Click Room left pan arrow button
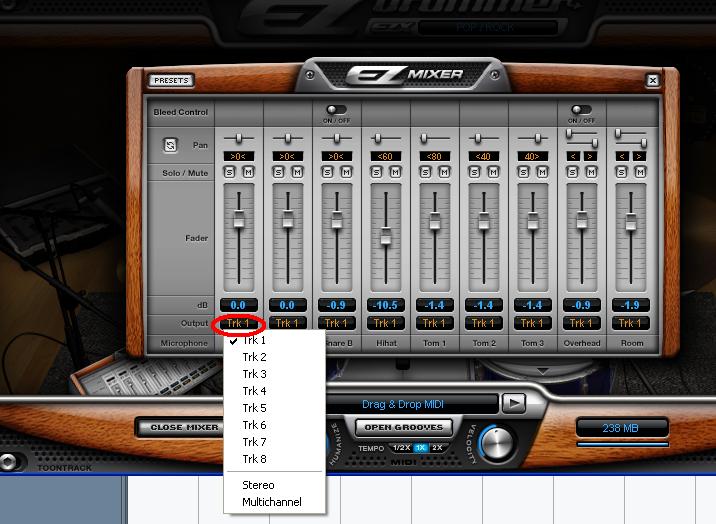This screenshot has height=524, width=716. (x=622, y=157)
